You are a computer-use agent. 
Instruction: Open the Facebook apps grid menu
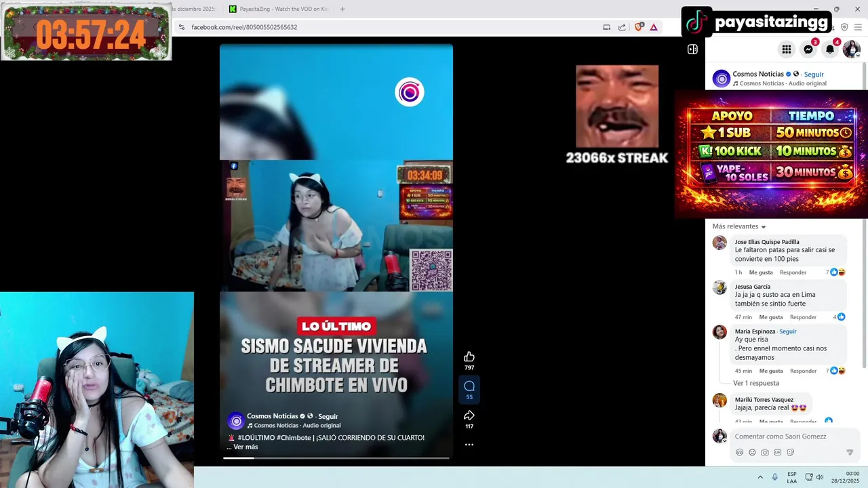click(786, 49)
